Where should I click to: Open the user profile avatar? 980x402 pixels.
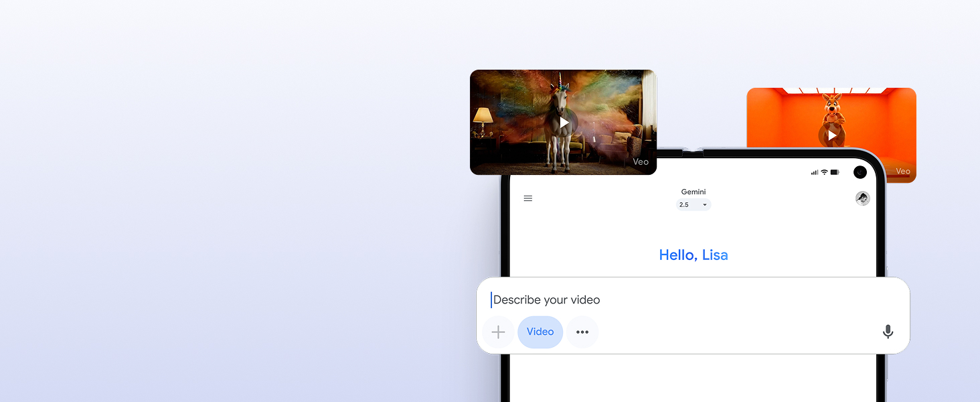[862, 198]
